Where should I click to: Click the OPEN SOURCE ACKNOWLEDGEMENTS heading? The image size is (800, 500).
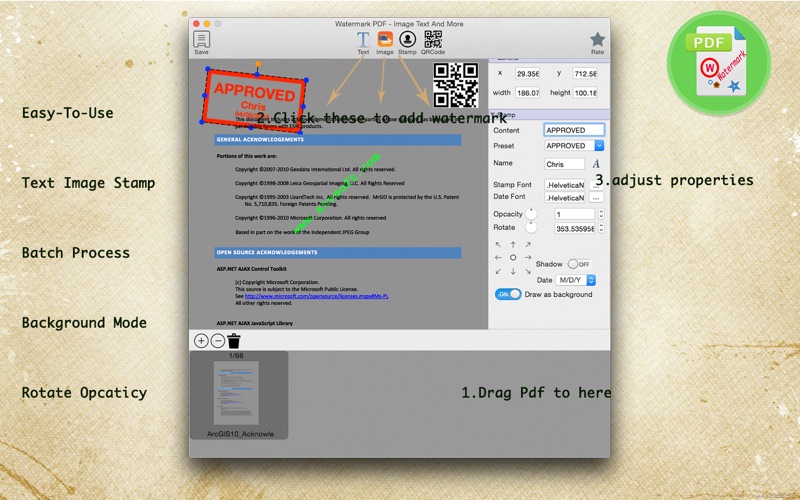tap(266, 253)
